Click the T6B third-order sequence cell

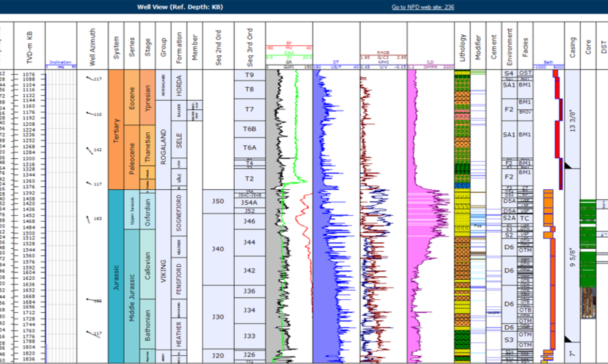(x=249, y=129)
